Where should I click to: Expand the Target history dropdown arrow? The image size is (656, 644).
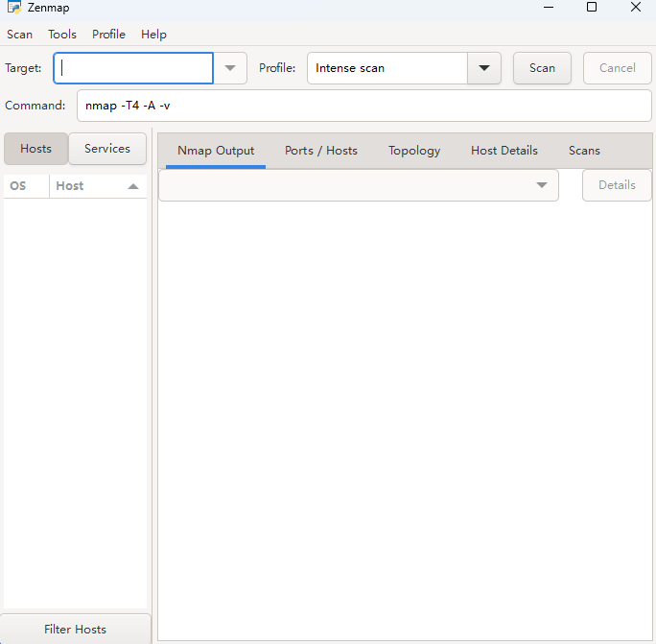[230, 68]
